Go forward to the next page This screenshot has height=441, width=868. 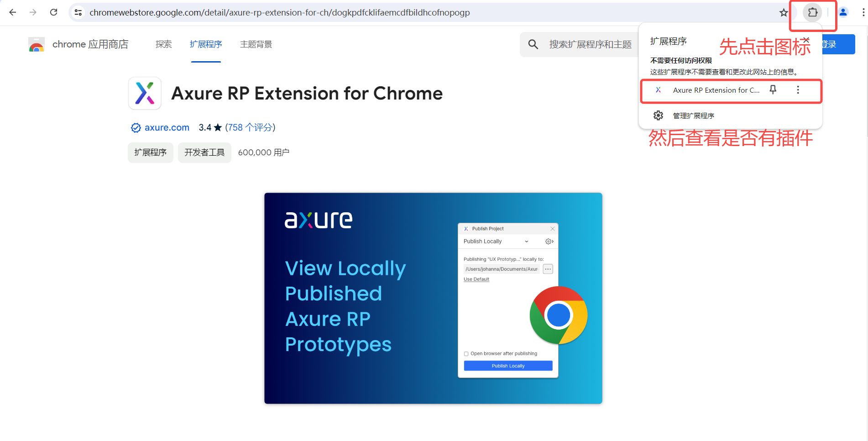click(33, 12)
